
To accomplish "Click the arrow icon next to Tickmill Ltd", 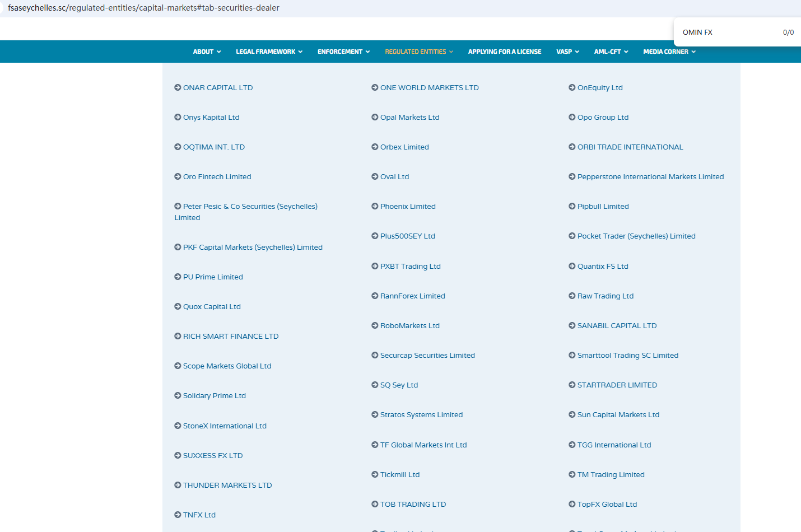I will 375,474.
